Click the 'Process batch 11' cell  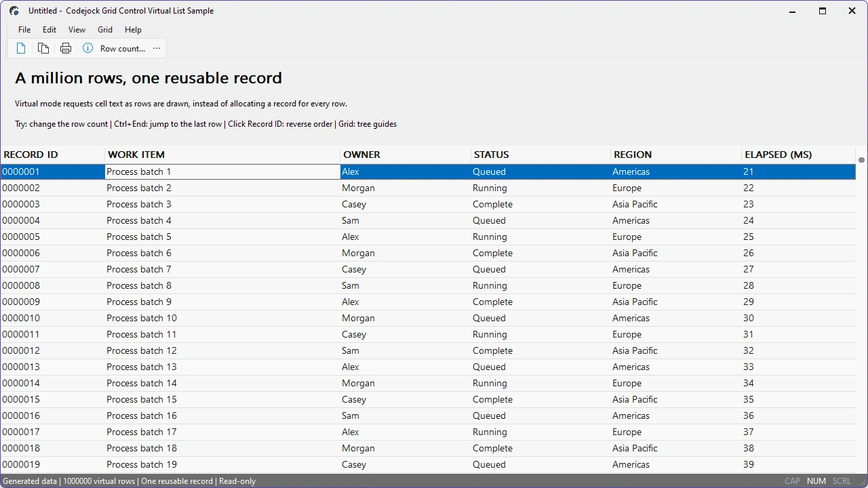(222, 334)
